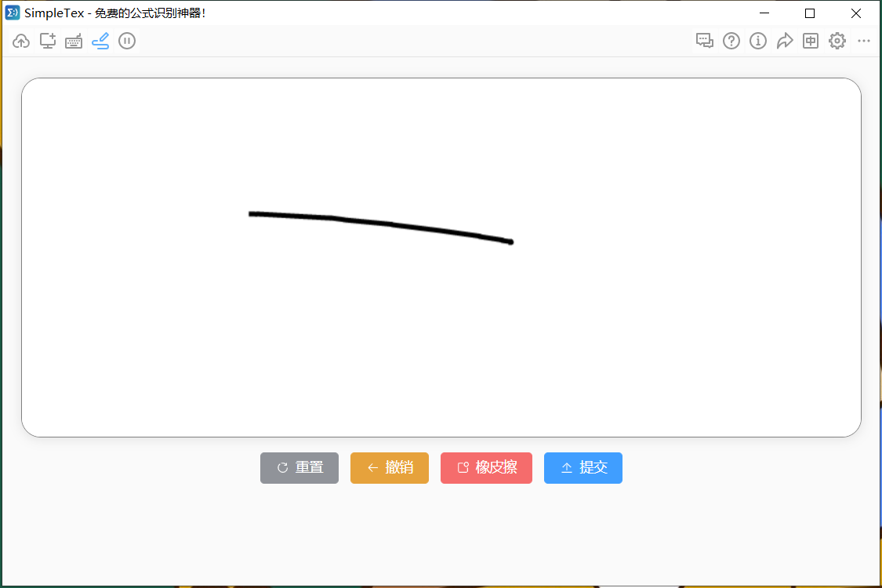Click the pause circle icon
The height and width of the screenshot is (588, 882).
(x=127, y=42)
